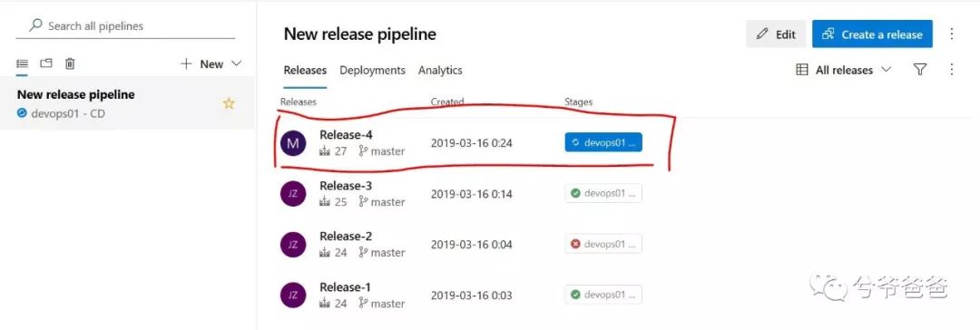This screenshot has height=330, width=980.
Task: Click the succeeded devops01 stage of Release-3
Action: (603, 193)
